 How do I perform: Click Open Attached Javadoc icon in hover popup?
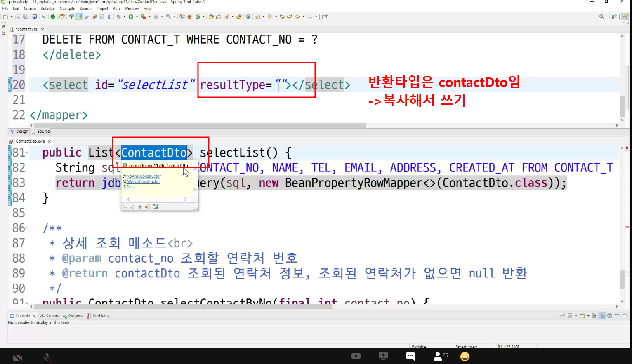click(156, 207)
